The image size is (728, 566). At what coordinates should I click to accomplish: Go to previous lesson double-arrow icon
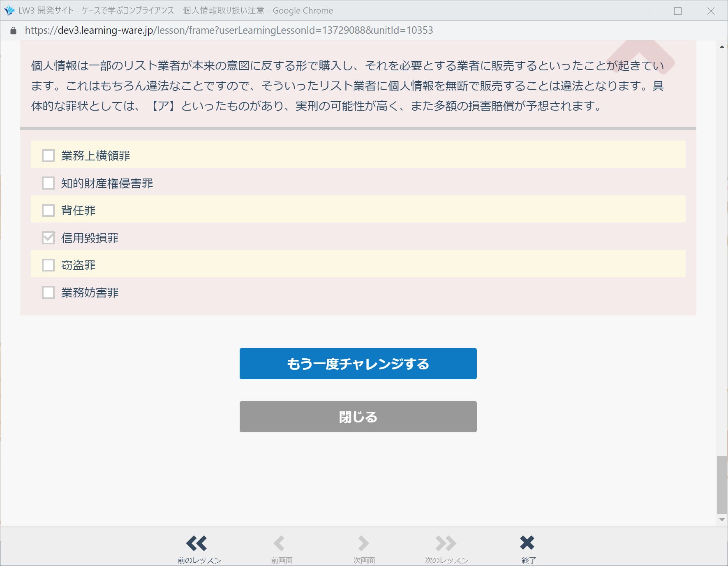click(196, 543)
